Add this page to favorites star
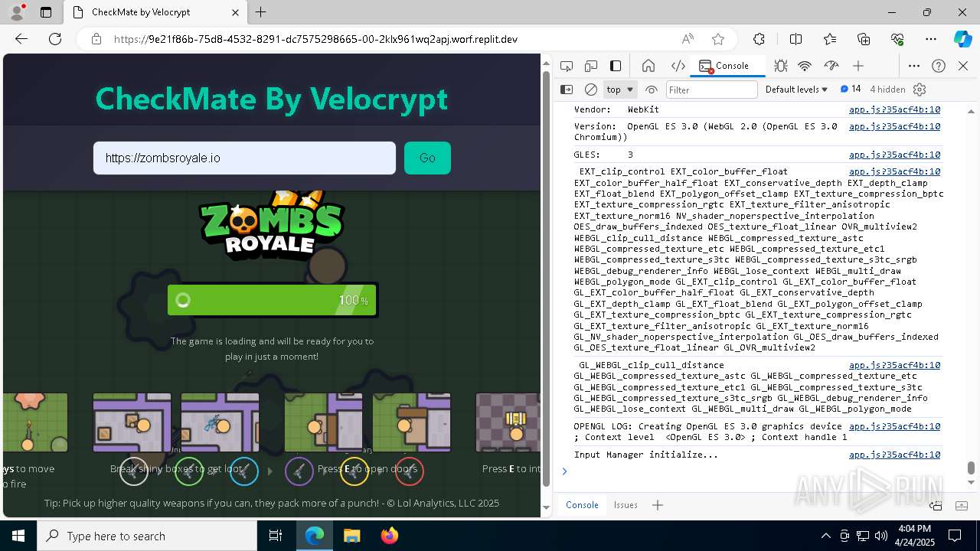This screenshot has width=980, height=551. click(717, 39)
